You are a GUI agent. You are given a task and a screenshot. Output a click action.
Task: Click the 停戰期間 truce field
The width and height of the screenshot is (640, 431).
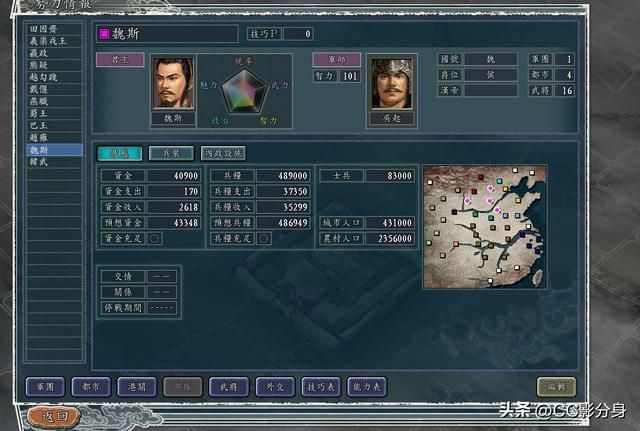point(162,307)
